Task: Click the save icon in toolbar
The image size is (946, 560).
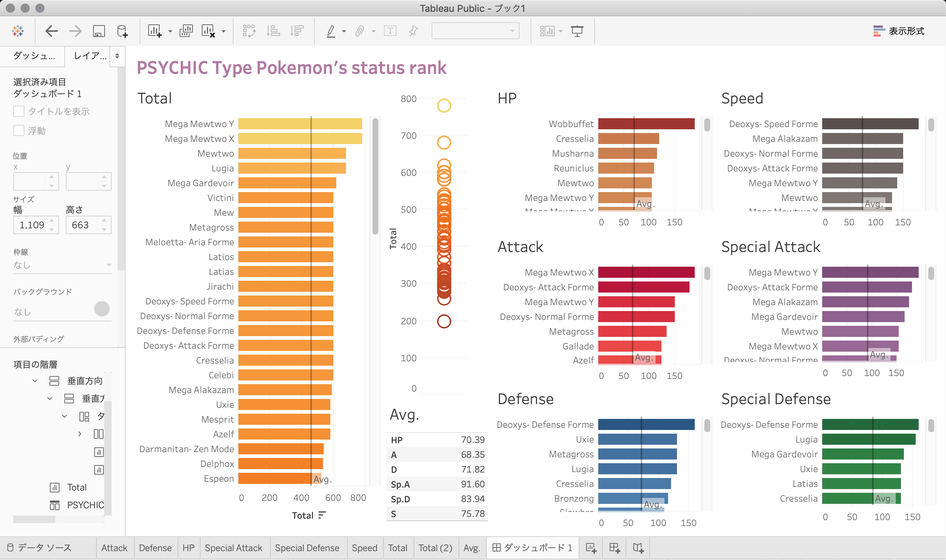Action: coord(99,31)
